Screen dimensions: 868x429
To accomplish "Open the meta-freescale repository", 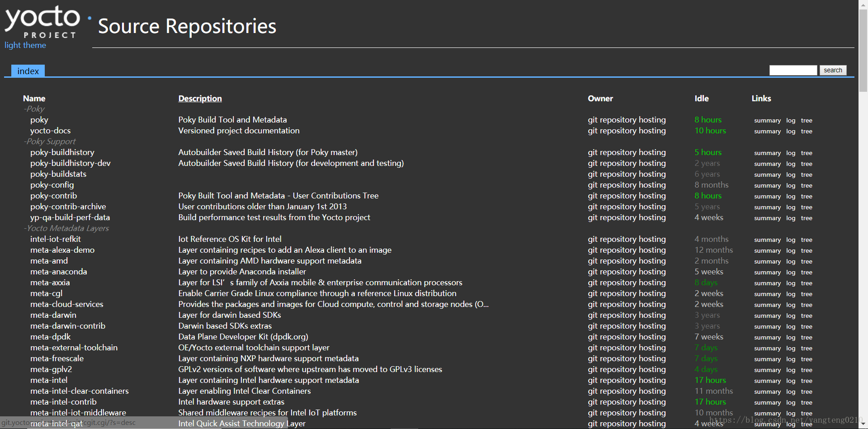I will click(57, 358).
